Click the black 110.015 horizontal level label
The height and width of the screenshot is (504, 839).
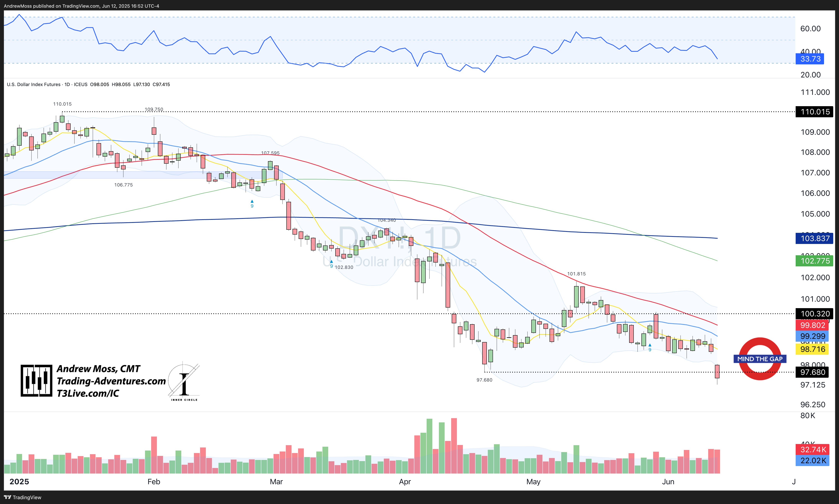coord(814,112)
